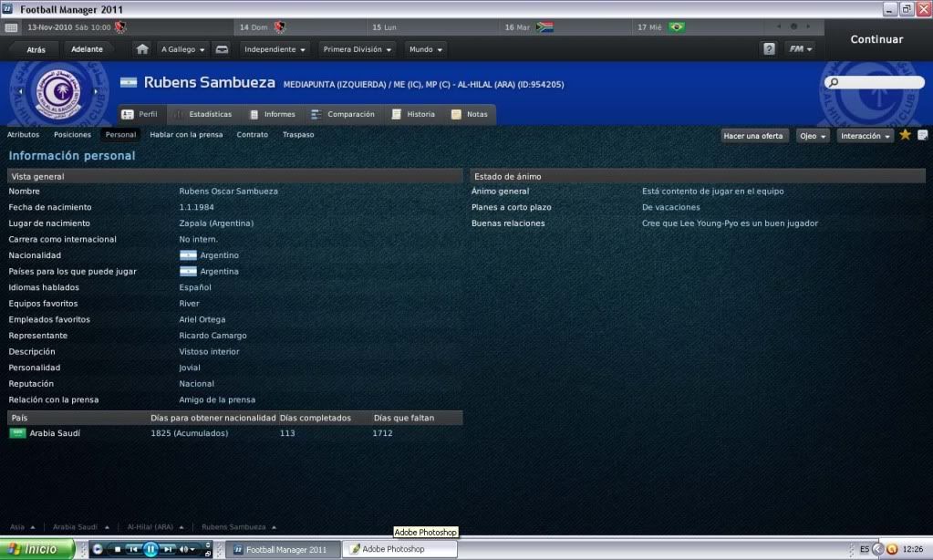
Task: Restore the media player from the taskbar toolbar
Action: click(x=207, y=554)
